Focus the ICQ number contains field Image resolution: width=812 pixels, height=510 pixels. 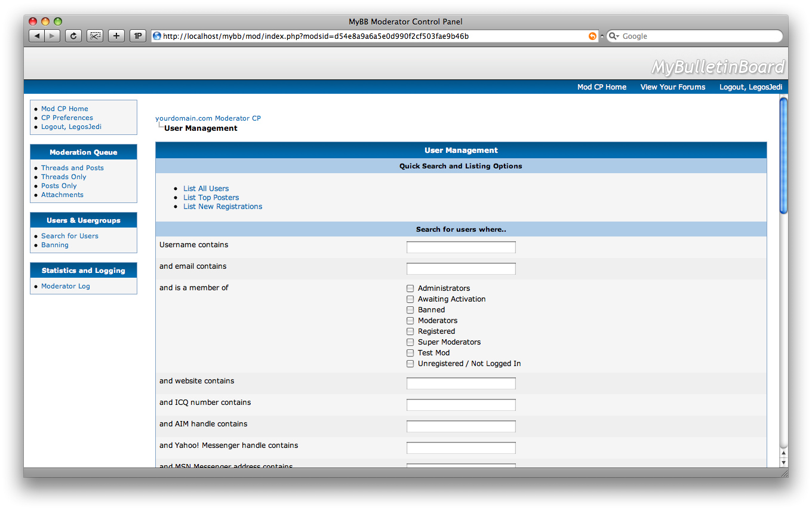pyautogui.click(x=461, y=405)
